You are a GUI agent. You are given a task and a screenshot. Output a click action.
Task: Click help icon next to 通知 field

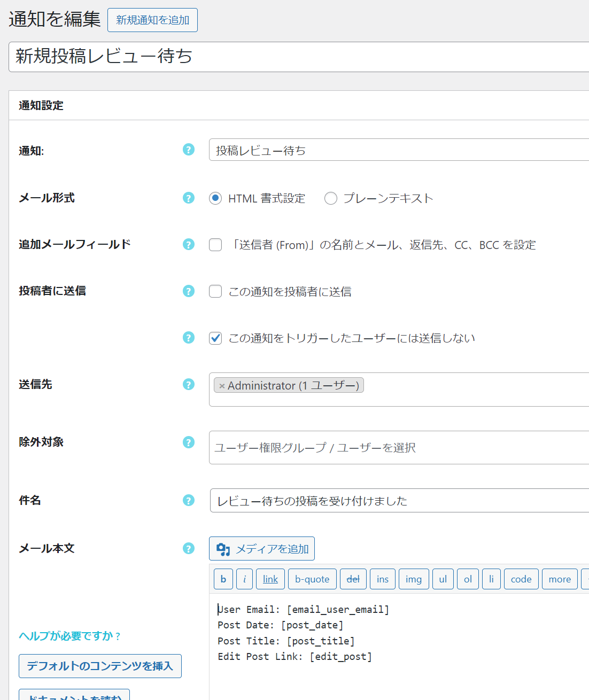point(189,150)
